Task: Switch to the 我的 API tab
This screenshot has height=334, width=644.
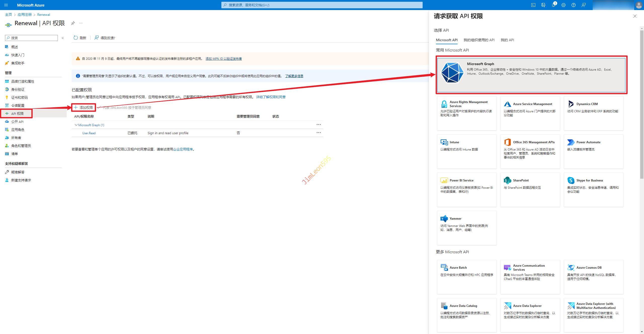Action: coord(507,40)
